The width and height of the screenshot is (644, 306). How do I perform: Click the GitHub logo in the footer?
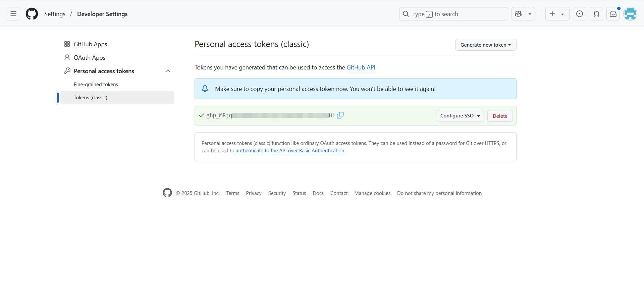point(167,193)
